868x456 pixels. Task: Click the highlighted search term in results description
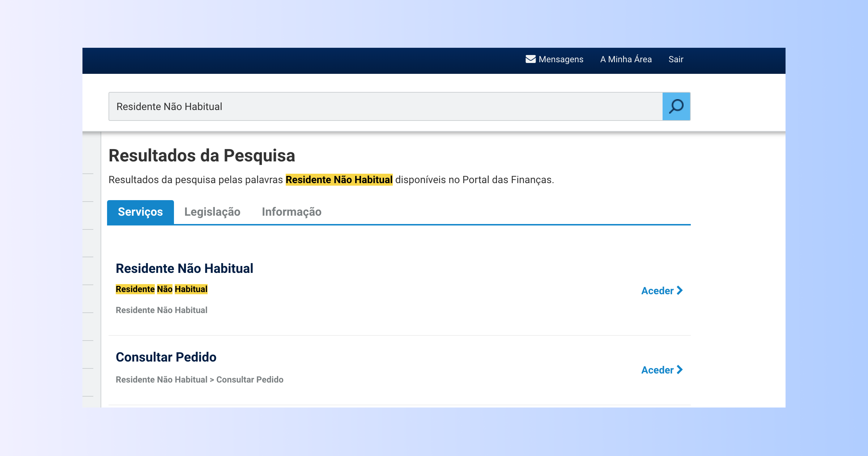click(x=339, y=180)
